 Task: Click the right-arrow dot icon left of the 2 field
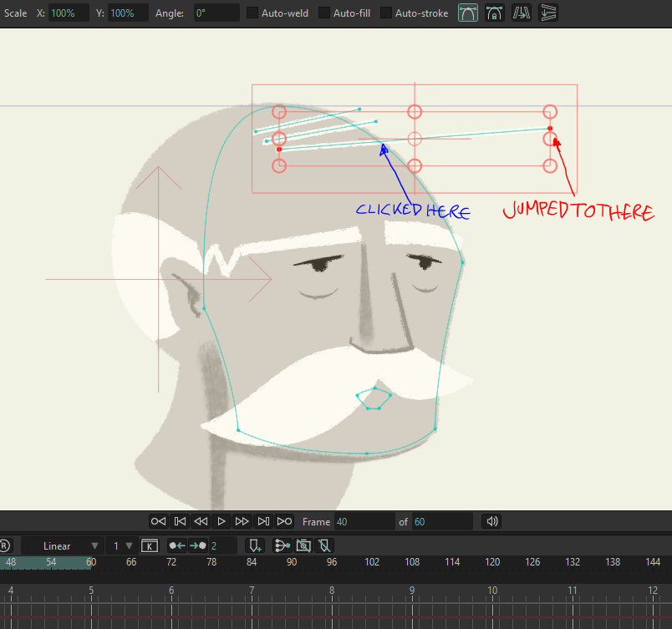point(197,545)
